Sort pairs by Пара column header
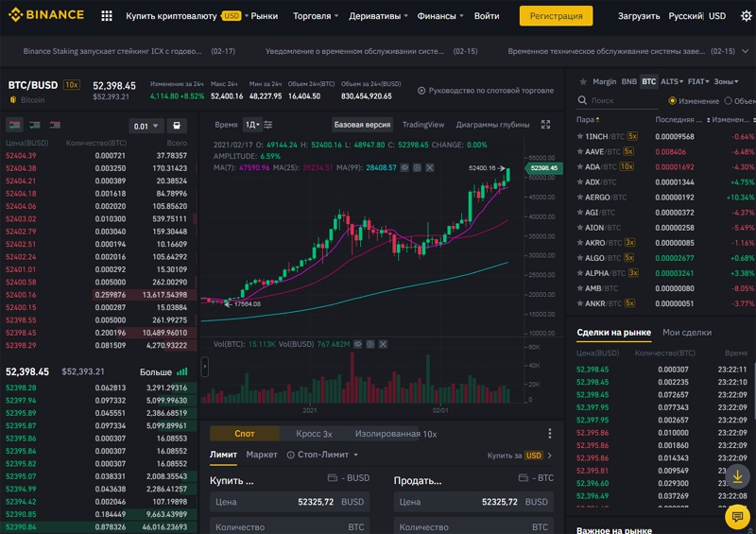 (x=588, y=120)
